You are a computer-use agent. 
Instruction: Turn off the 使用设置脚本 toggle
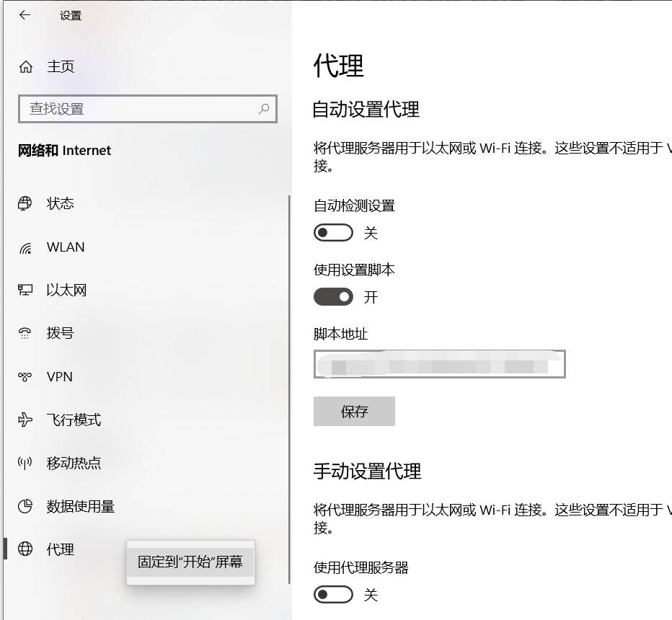click(x=333, y=296)
